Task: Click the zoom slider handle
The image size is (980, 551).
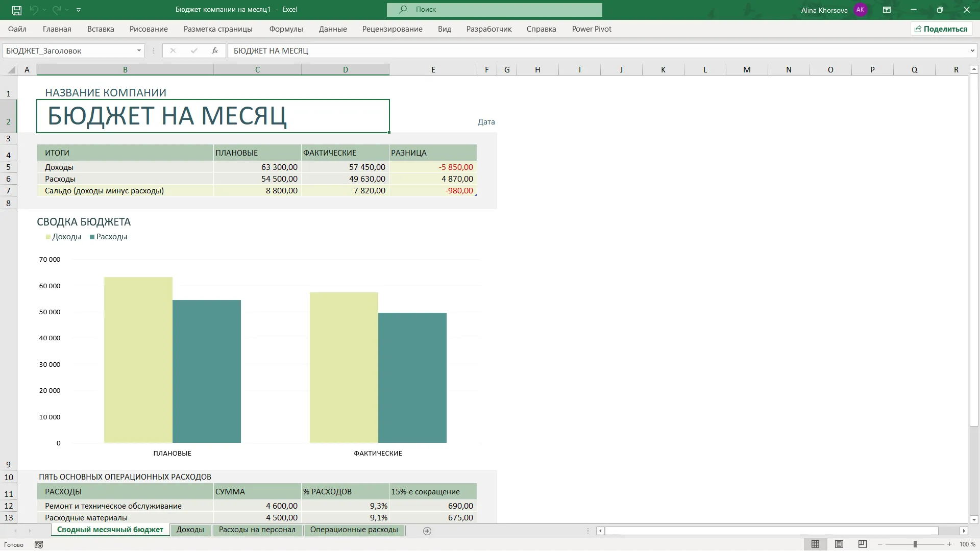Action: pos(915,544)
